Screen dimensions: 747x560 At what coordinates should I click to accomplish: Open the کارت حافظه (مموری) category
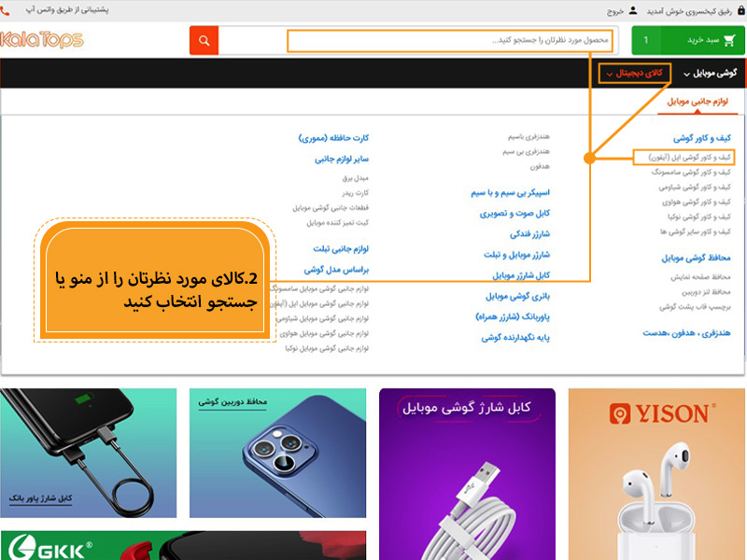click(x=334, y=138)
